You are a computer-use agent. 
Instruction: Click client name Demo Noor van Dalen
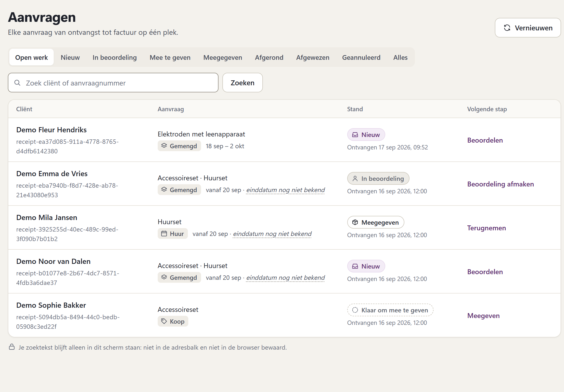click(x=53, y=261)
